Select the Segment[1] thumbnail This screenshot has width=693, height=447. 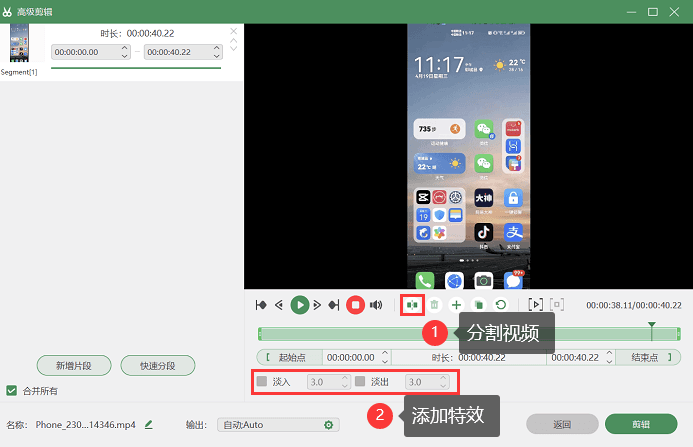[x=19, y=43]
